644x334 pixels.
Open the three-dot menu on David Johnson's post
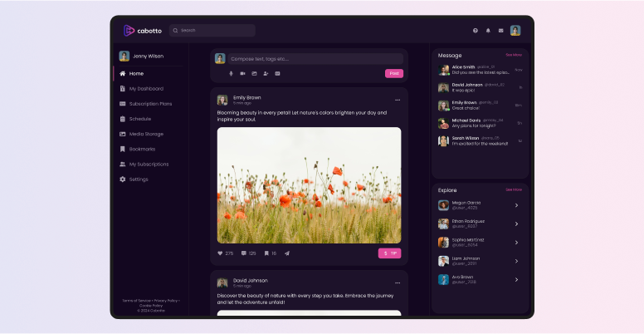point(398,282)
